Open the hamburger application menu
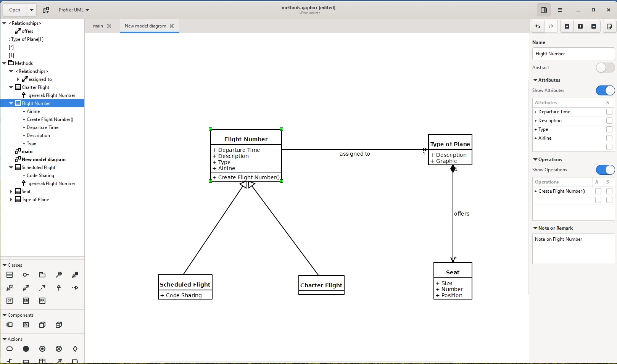The image size is (617, 364). 560,10
